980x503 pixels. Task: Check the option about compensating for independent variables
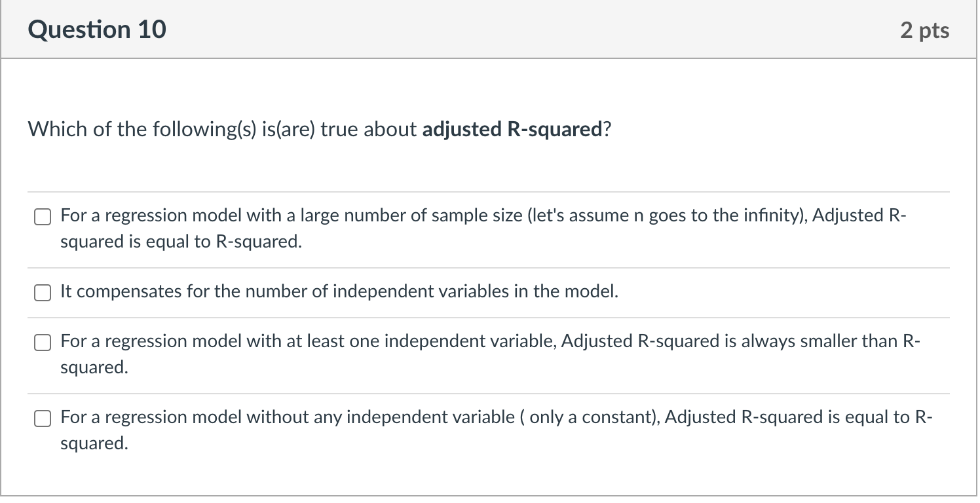42,292
